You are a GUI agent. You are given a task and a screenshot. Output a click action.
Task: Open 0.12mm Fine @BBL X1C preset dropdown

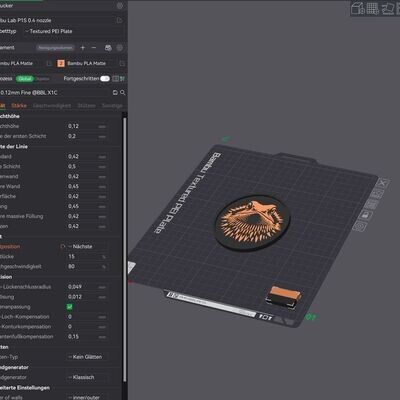pyautogui.click(x=55, y=93)
